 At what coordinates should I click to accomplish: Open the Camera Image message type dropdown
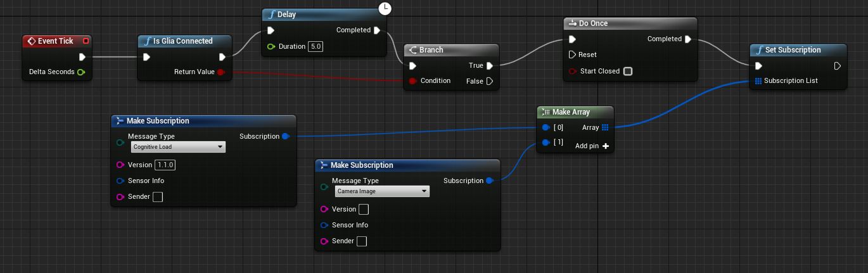tap(382, 191)
